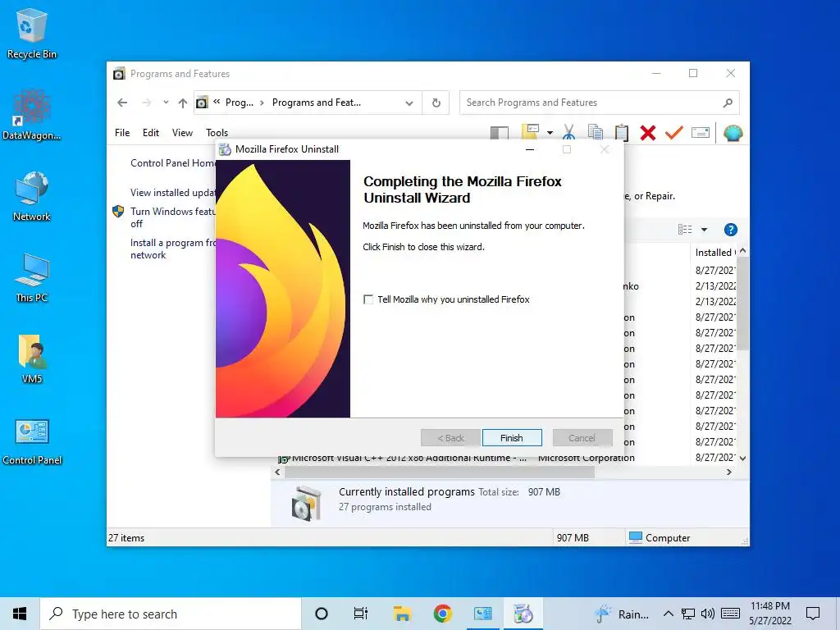Click the Cortana circle taskbar icon
Screen dimensions: 840x630
[x=322, y=614]
